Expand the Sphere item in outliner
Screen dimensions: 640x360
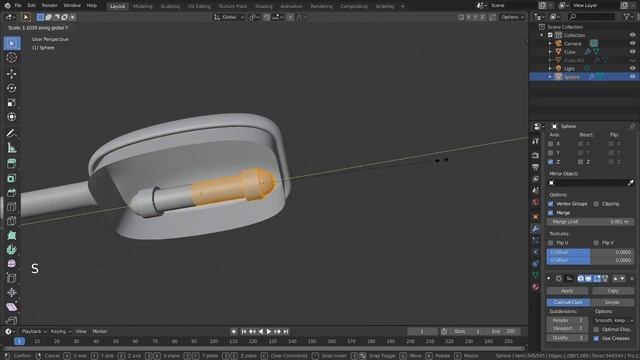pyautogui.click(x=550, y=77)
